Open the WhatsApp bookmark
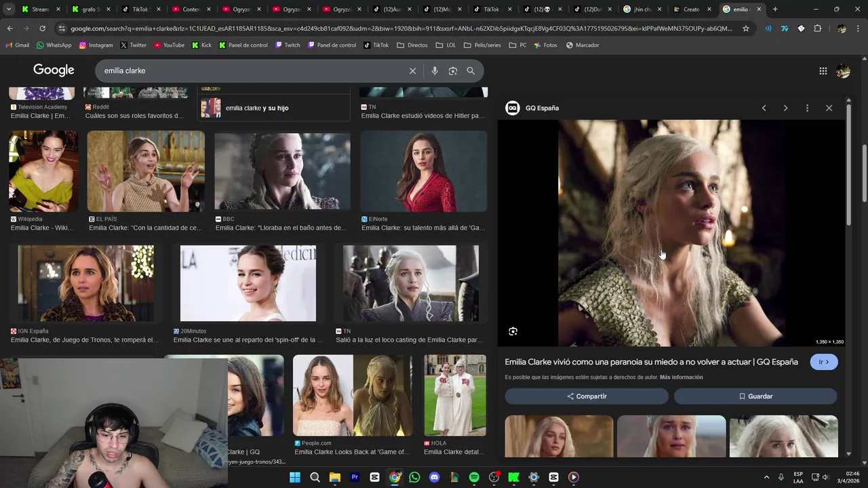 click(x=54, y=45)
